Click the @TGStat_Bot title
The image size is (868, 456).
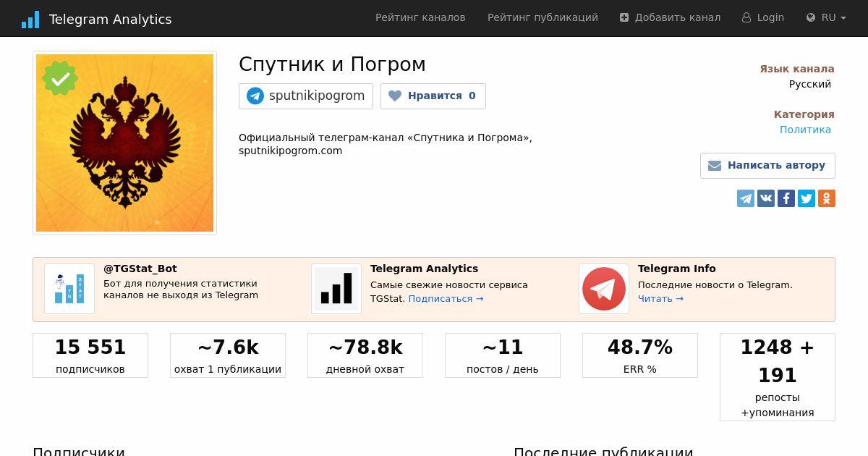[140, 269]
